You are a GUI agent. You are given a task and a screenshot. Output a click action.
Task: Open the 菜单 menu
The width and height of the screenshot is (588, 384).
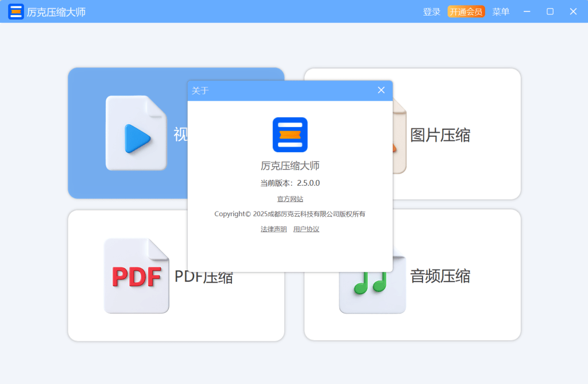pyautogui.click(x=501, y=12)
